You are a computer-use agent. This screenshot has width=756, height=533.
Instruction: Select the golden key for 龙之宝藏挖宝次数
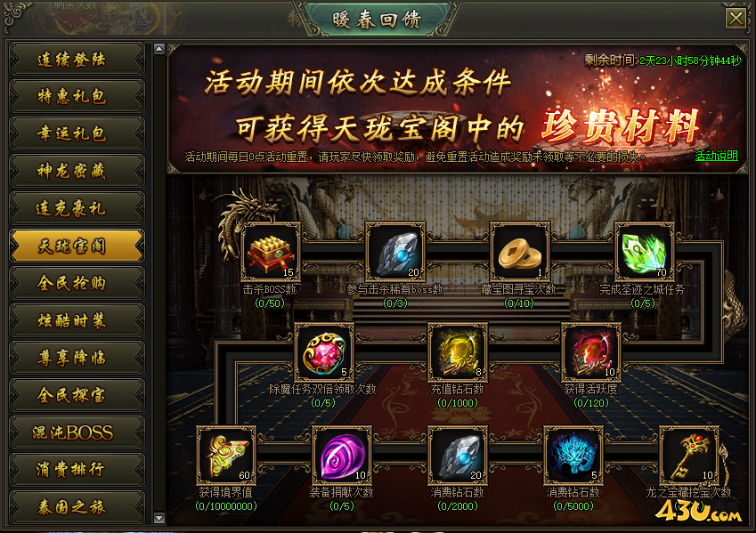pyautogui.click(x=688, y=456)
